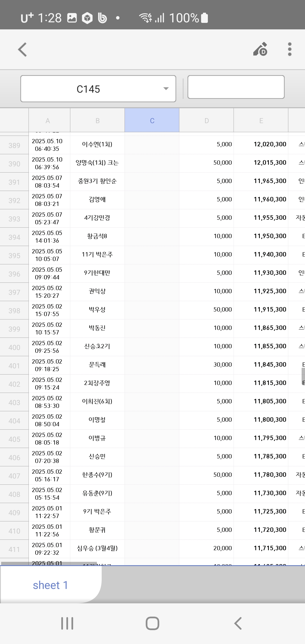Image resolution: width=305 pixels, height=644 pixels.
Task: Select row 400 header
Action: (x=14, y=347)
